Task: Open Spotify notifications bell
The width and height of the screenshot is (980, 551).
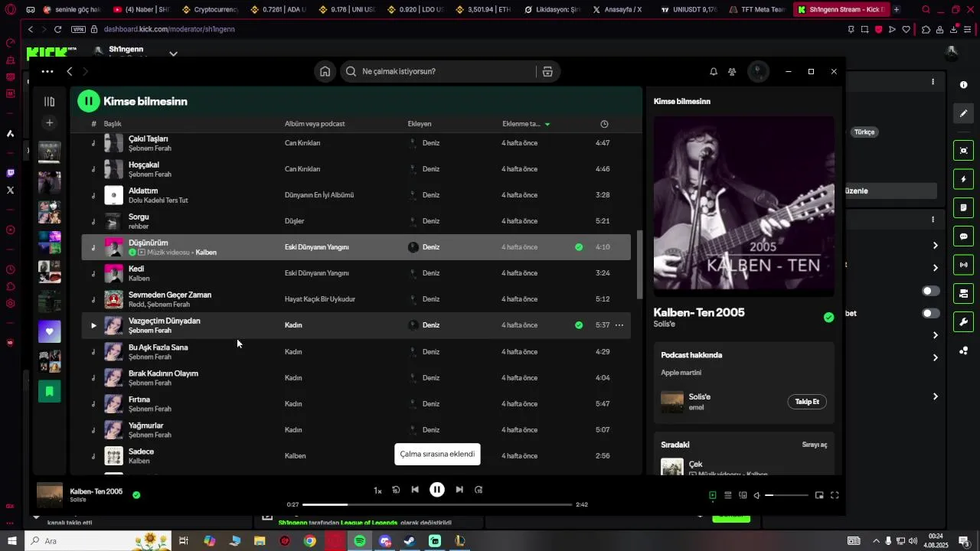Action: (x=714, y=71)
